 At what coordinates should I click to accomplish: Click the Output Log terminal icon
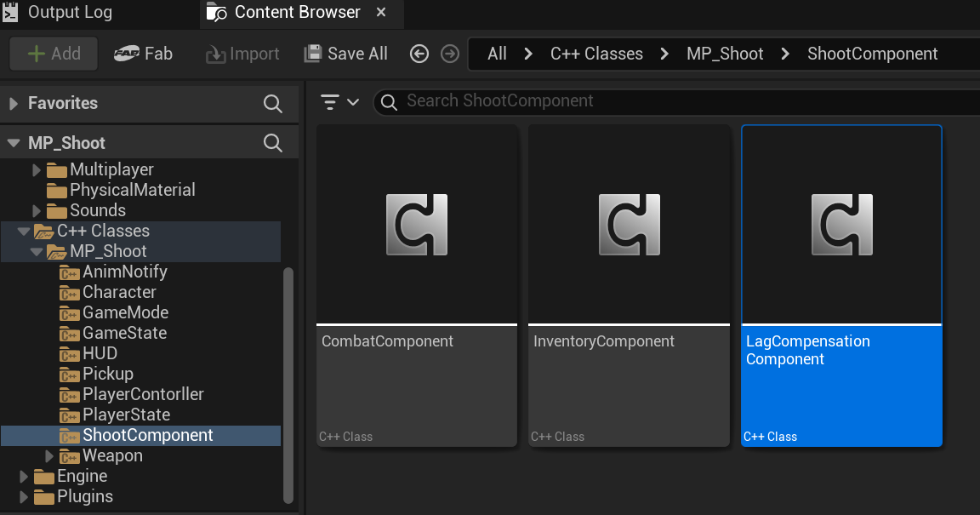10,13
